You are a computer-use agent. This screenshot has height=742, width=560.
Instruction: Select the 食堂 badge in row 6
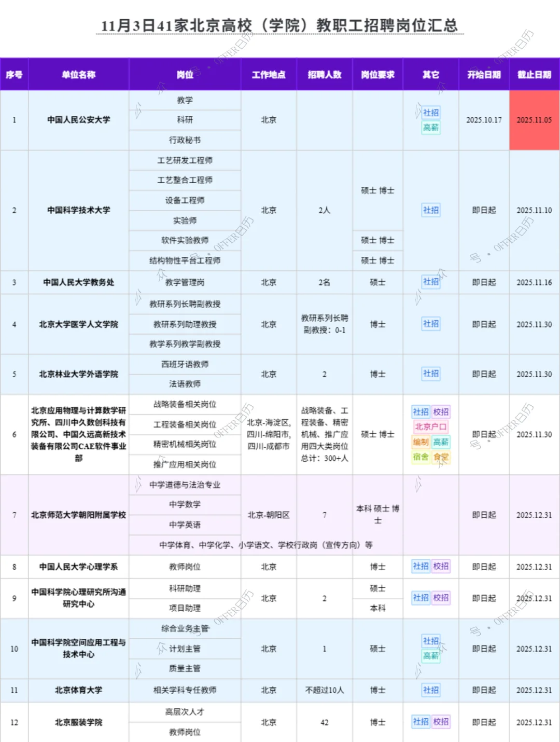(441, 458)
